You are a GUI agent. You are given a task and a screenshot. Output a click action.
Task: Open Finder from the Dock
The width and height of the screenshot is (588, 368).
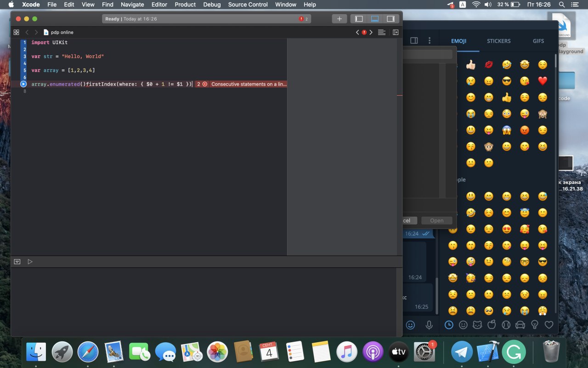pos(36,352)
